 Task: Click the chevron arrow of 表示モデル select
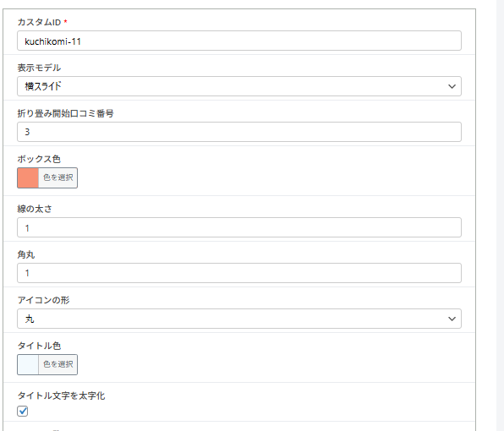pyautogui.click(x=452, y=86)
